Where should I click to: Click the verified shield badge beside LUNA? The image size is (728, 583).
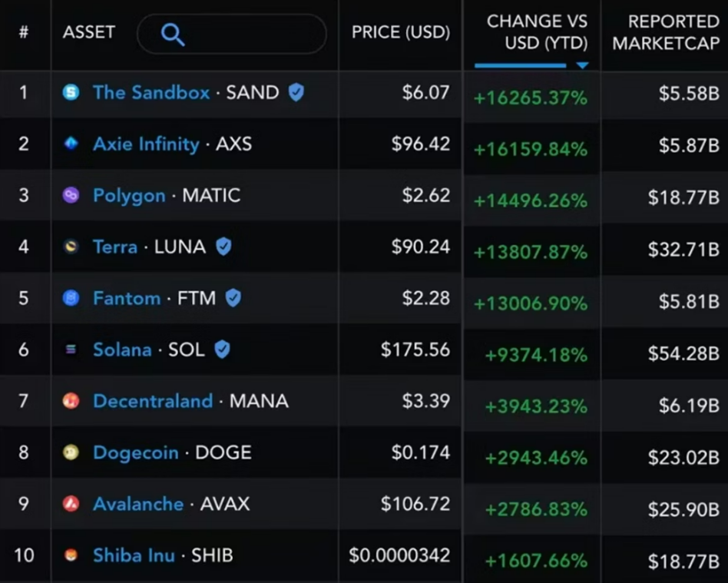pyautogui.click(x=223, y=247)
